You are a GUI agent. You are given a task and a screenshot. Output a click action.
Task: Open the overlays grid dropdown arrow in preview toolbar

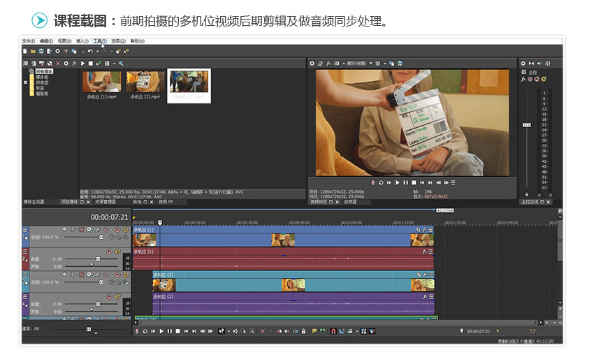(384, 64)
